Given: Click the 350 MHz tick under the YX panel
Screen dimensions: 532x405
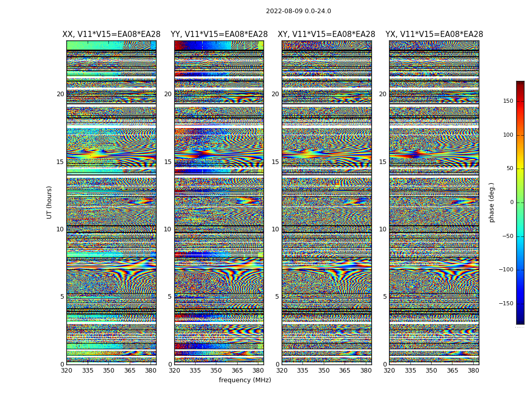Looking at the screenshot, I should [431, 371].
